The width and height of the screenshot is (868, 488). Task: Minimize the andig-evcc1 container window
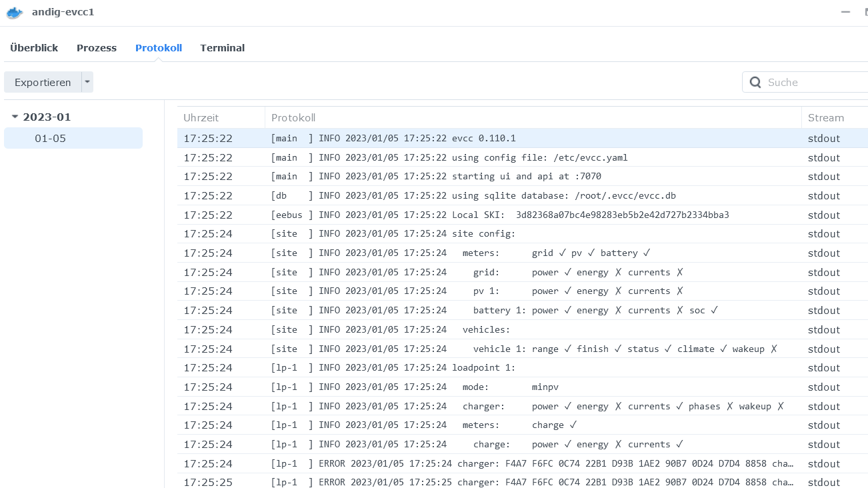tap(844, 11)
